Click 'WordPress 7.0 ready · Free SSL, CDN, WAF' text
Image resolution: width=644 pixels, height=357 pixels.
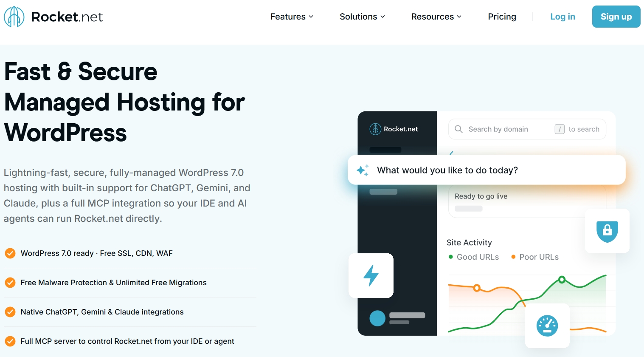pyautogui.click(x=97, y=253)
